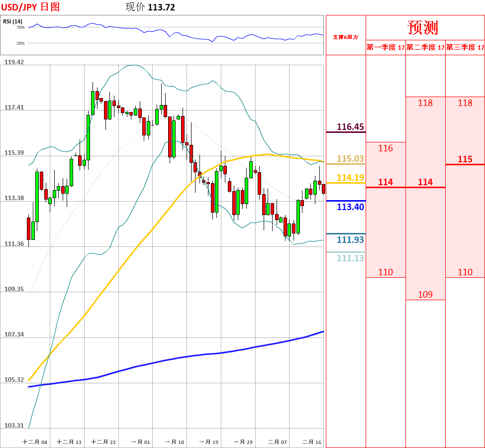The width and height of the screenshot is (485, 448).
Task: Select the 103.31 price axis label
Action: 14,426
